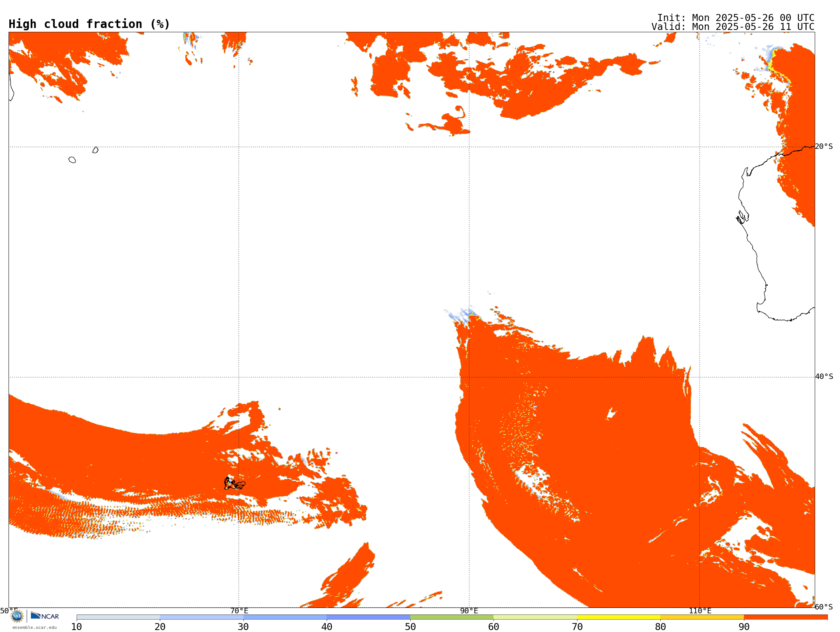Pick the 40-50 periwinkle colorbar segment

[368, 617]
